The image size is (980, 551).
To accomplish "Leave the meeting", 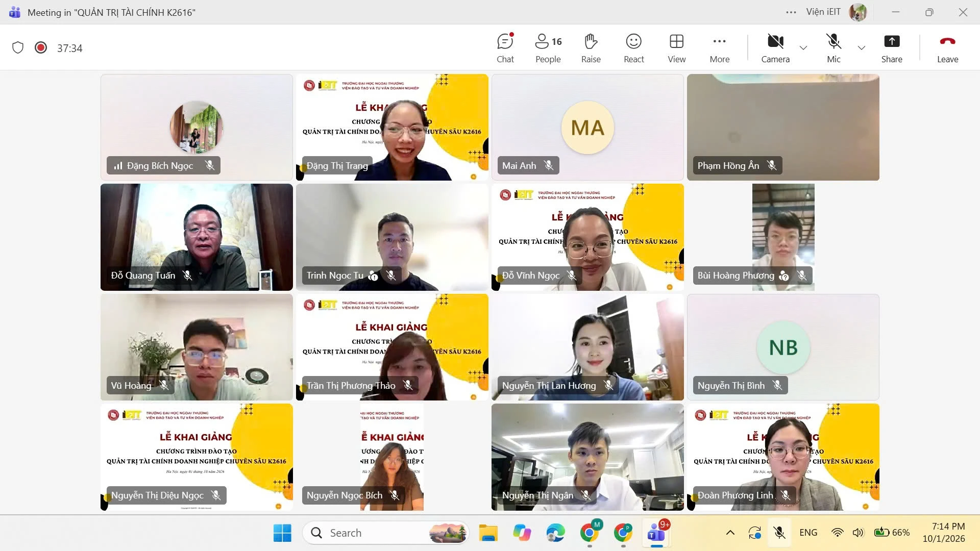I will point(947,48).
